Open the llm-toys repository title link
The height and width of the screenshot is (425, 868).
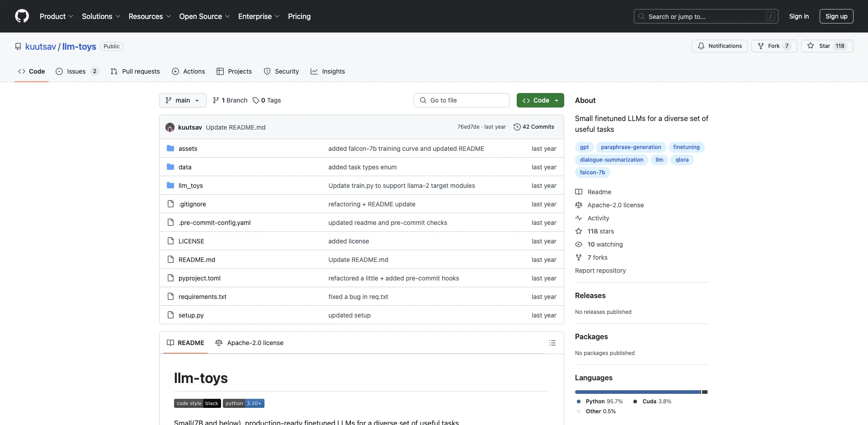(x=79, y=47)
